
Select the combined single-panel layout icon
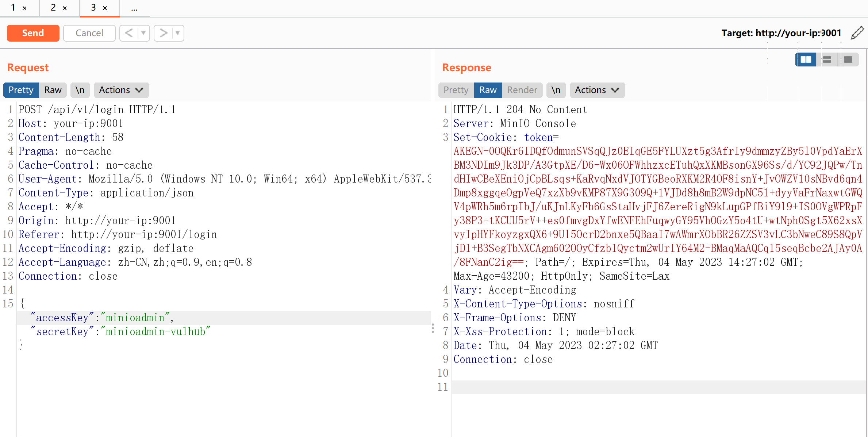848,60
